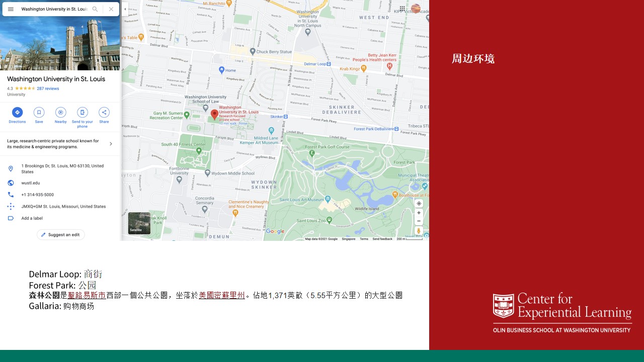This screenshot has height=362, width=644.
Task: Click the Concordia Seminary marker
Action: click(204, 209)
